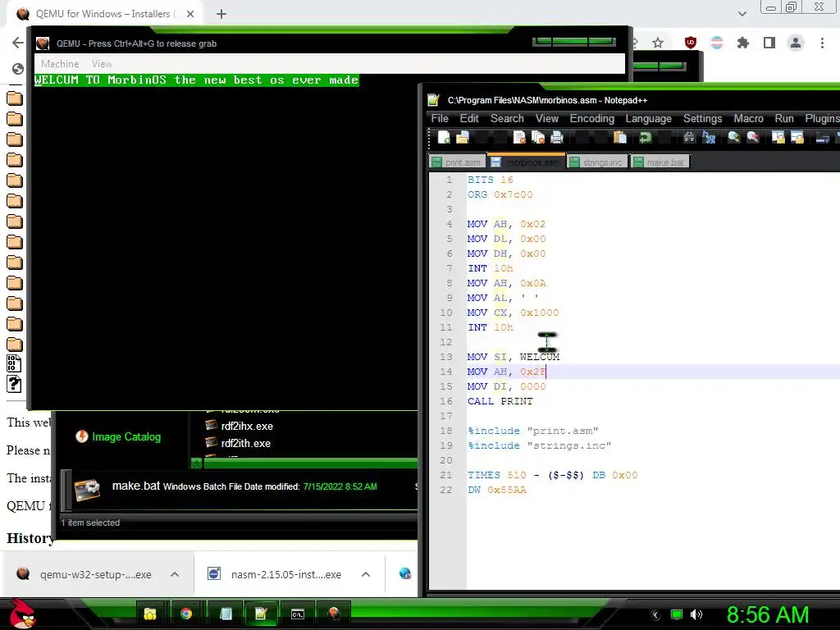Select rdf2ith.exe in the file list

[238, 443]
